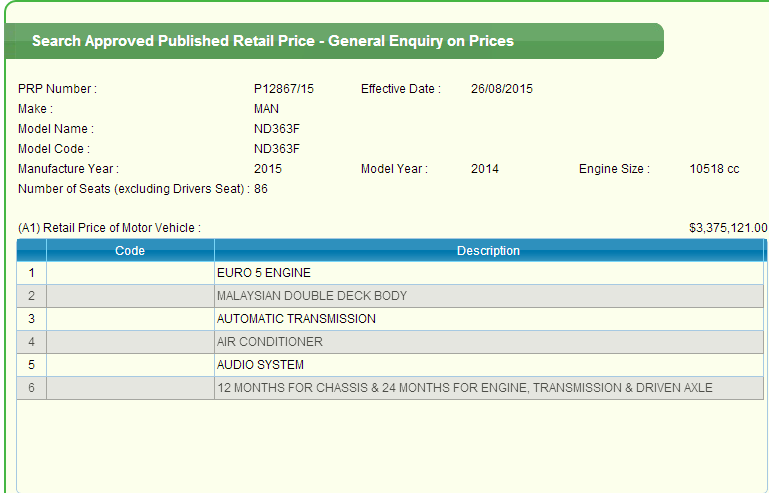The width and height of the screenshot is (769, 493).
Task: Click row number 5 cell
Action: (31, 365)
